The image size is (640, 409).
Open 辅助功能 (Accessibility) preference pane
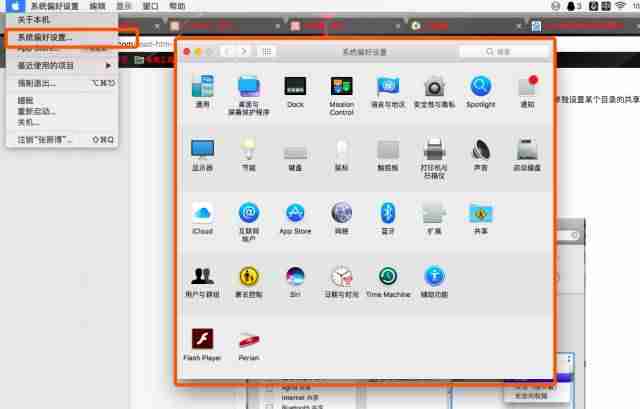coord(434,281)
